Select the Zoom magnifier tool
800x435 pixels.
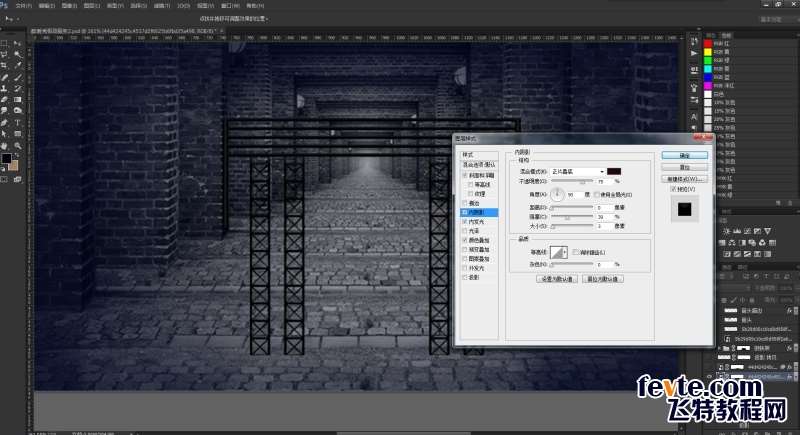click(x=17, y=145)
